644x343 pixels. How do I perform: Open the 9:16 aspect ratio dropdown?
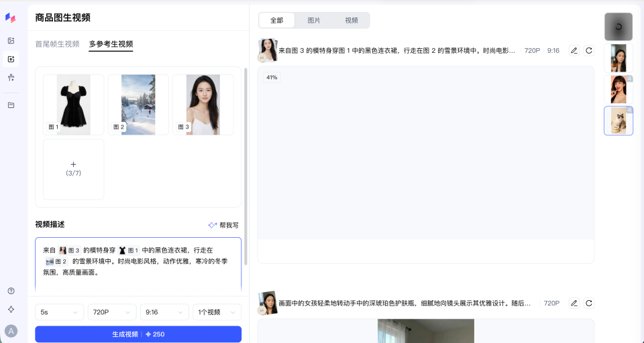(164, 312)
